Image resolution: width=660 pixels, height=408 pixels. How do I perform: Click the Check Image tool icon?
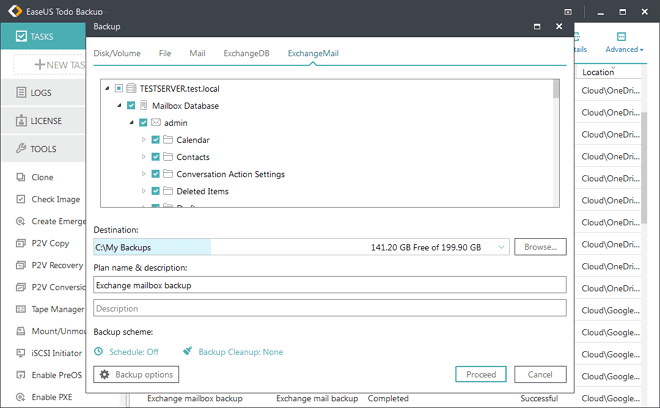point(21,199)
